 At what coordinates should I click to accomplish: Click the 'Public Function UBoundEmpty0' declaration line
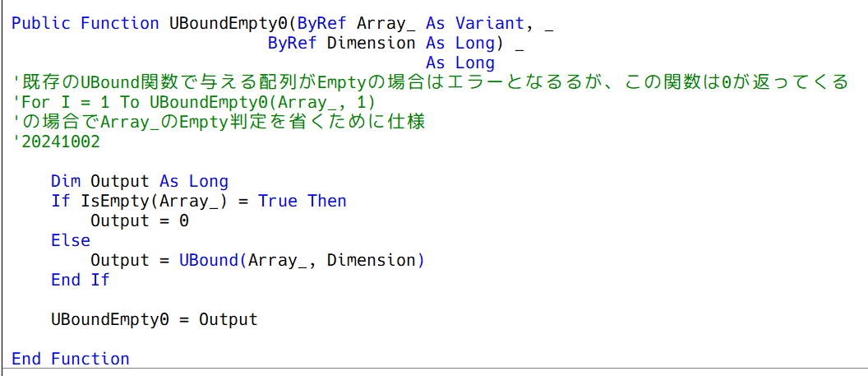(x=282, y=23)
